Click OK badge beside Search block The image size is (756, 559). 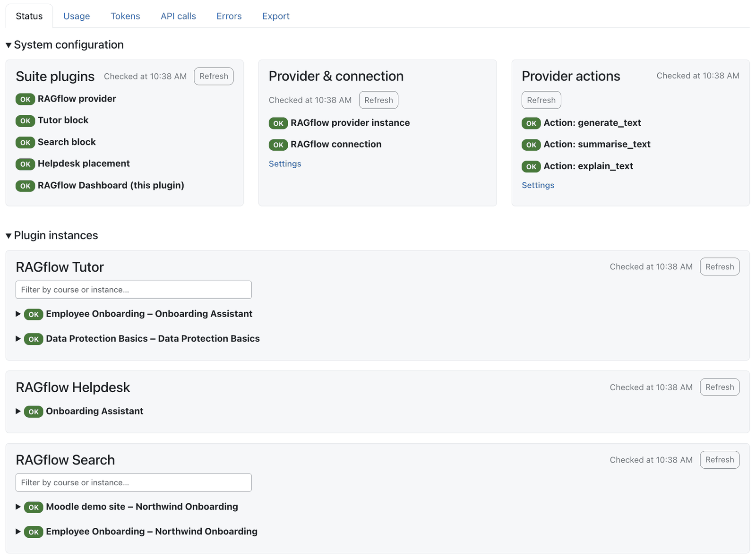[x=25, y=143]
